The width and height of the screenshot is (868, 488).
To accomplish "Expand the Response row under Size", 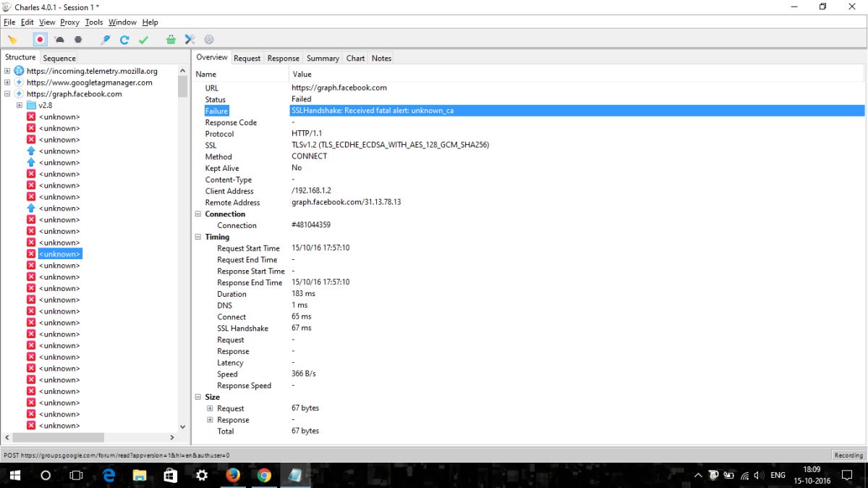I will pos(210,420).
